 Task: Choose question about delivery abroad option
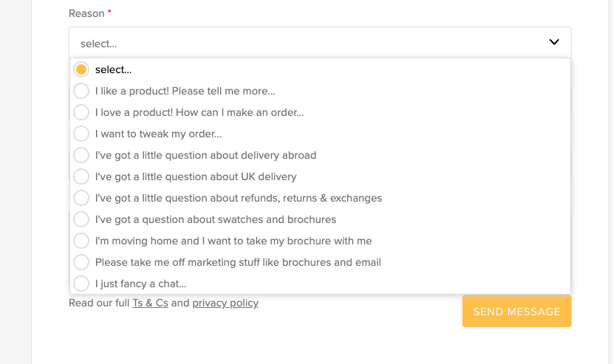pyautogui.click(x=320, y=155)
